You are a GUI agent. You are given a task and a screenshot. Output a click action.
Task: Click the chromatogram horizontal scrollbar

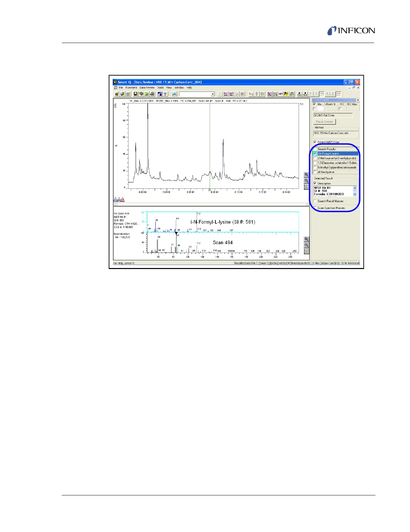211,204
